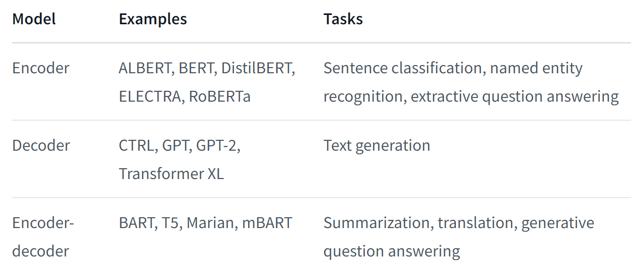Select the Decoder row label

point(41,146)
